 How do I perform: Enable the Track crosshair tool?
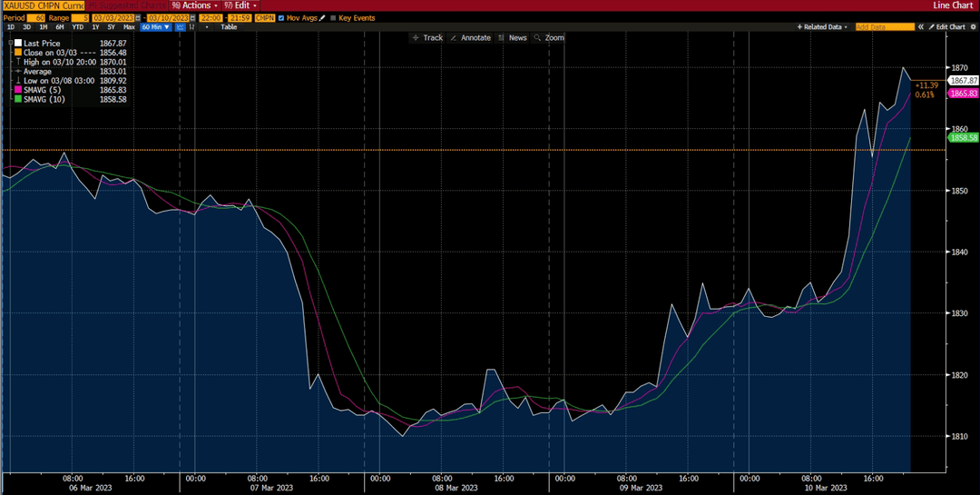point(426,37)
